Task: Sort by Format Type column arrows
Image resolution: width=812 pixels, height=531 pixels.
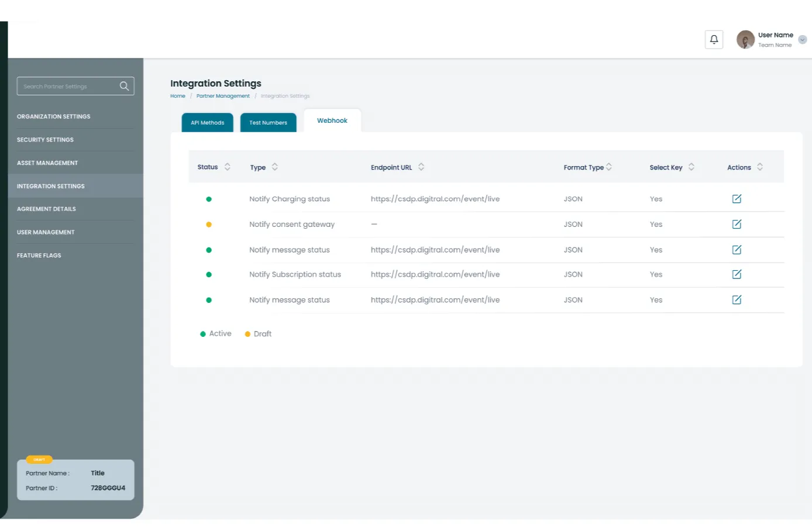Action: click(609, 167)
